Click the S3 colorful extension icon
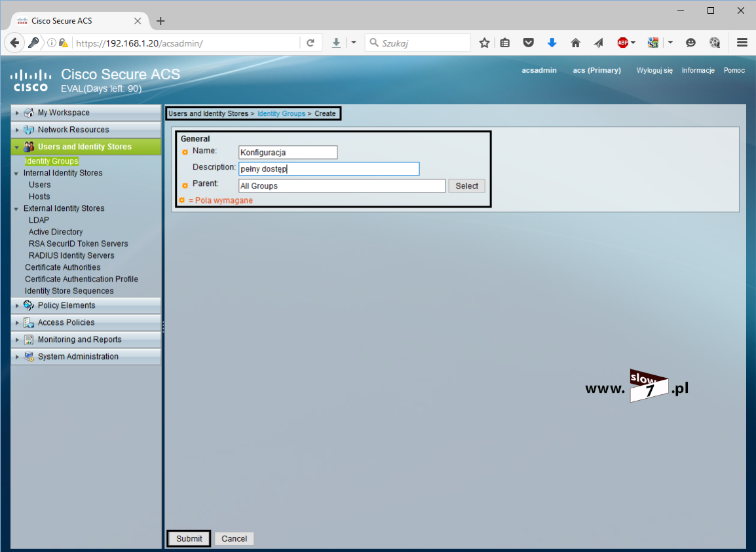The height and width of the screenshot is (552, 756). tap(653, 43)
